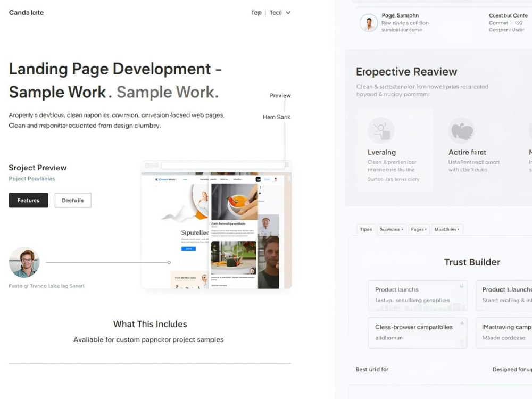The image size is (532, 399).
Task: Open the project preview screenshot thumbnail
Action: coord(217,225)
